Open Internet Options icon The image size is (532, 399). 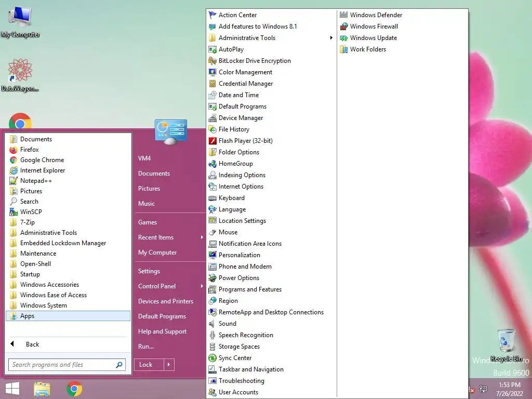coord(212,187)
